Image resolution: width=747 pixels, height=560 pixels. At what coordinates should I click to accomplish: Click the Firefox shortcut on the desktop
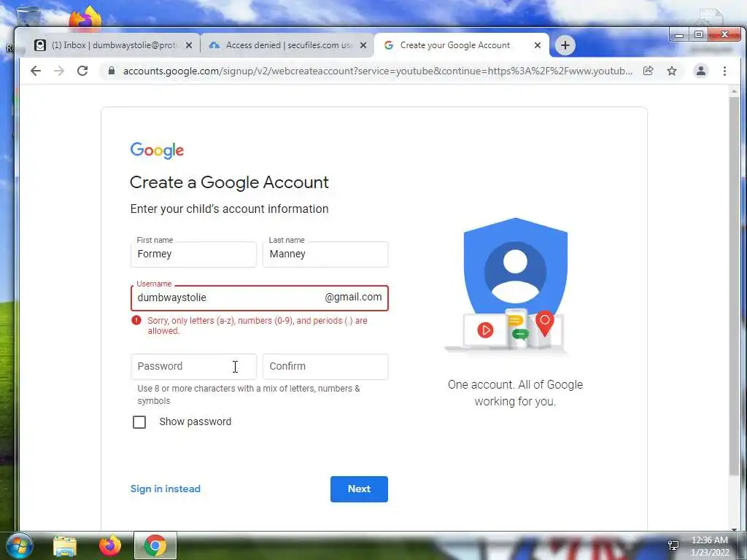[x=85, y=17]
